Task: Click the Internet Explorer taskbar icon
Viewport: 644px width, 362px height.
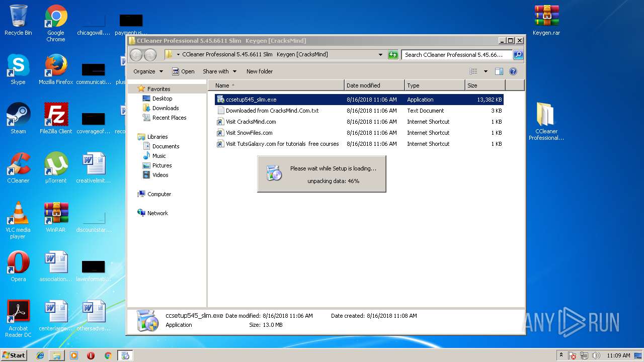Action: coord(40,355)
